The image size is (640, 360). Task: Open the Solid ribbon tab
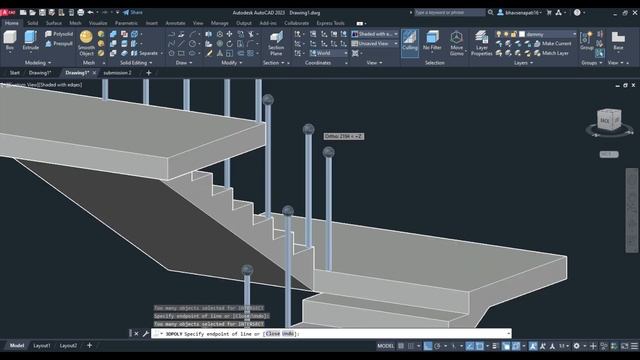tap(33, 23)
